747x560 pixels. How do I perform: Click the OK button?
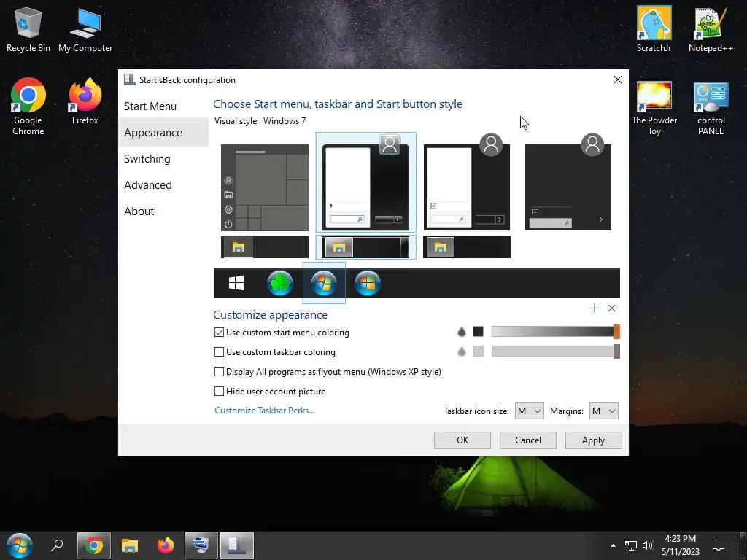tap(462, 440)
